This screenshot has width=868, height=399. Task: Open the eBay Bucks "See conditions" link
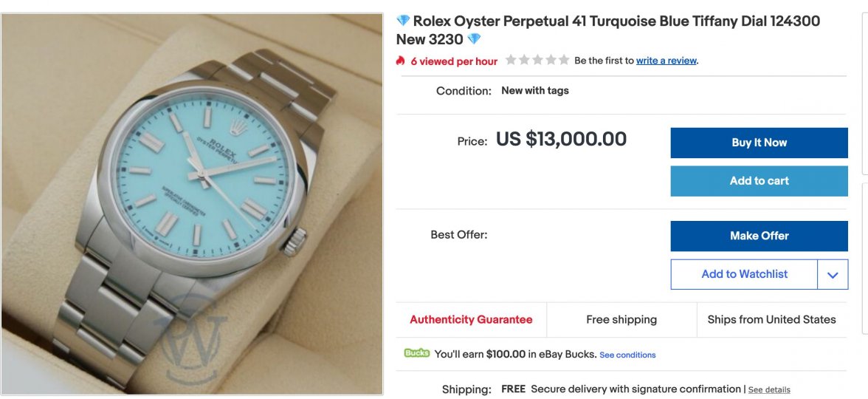pyautogui.click(x=627, y=355)
